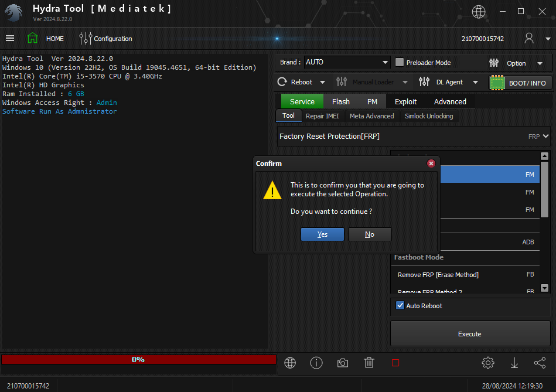
Task: Click the red stop square icon
Action: coord(395,363)
